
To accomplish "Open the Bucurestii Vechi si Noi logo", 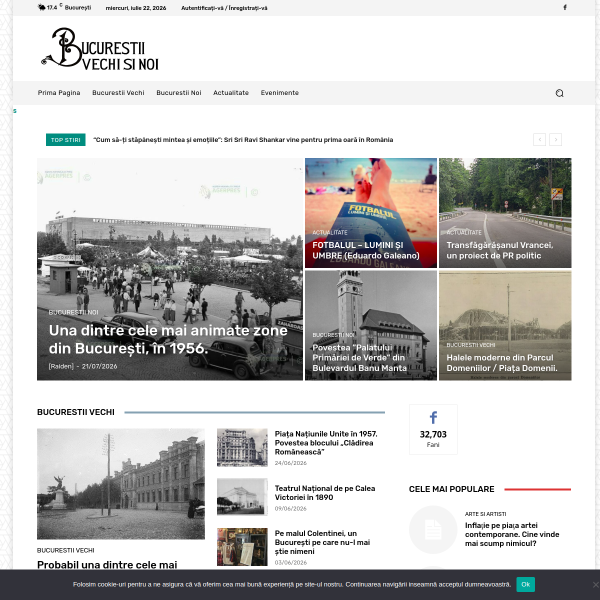I will [99, 49].
